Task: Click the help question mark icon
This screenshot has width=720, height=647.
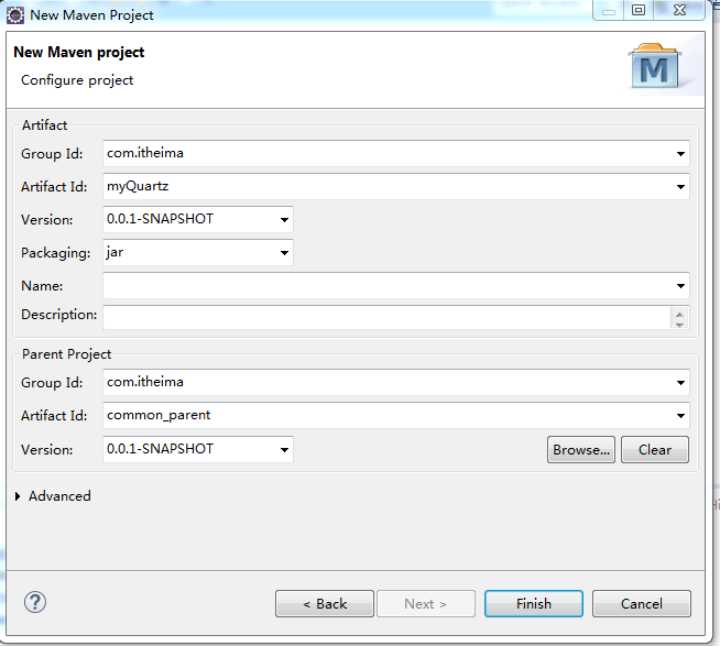Action: [35, 602]
